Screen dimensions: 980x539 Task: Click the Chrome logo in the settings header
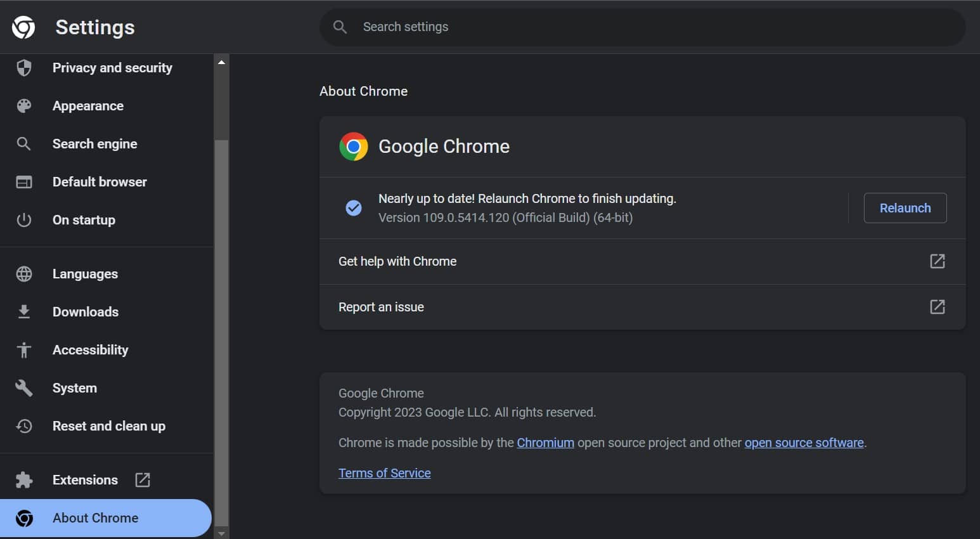[x=23, y=27]
